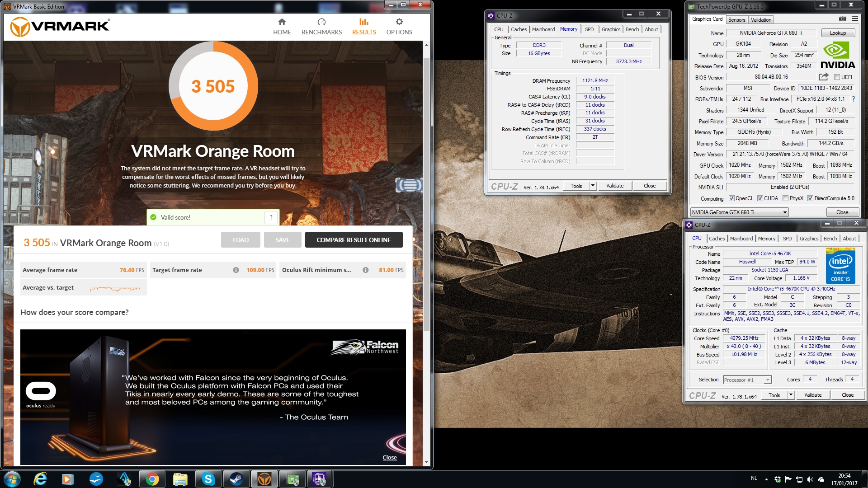Click the LOAD button in VRMark
This screenshot has height=488, width=868.
pos(241,240)
